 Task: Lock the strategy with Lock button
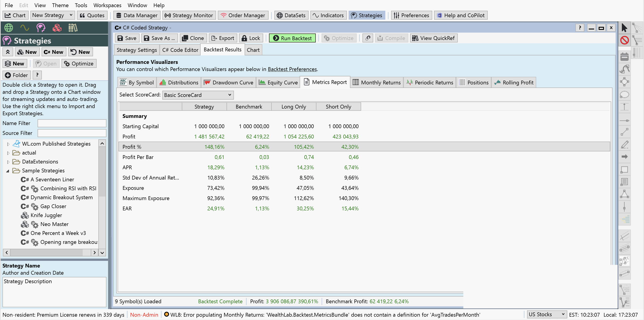click(x=251, y=38)
